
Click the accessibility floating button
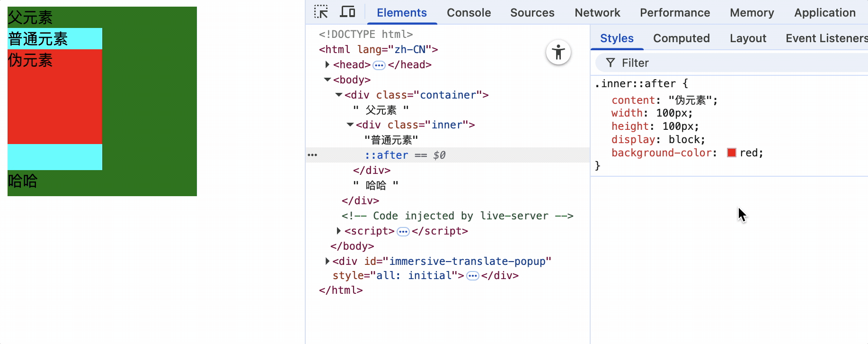[558, 52]
